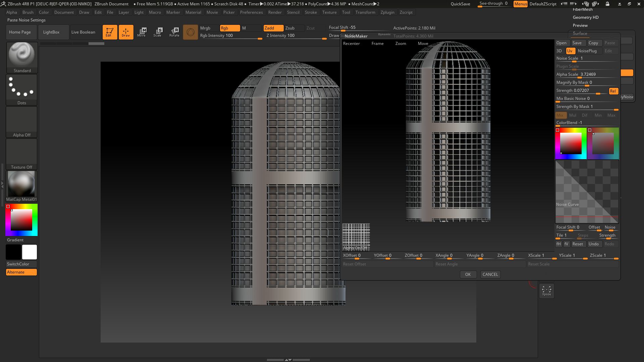Switch NoiseMaker to 3D mode
The height and width of the screenshot is (362, 644).
click(x=560, y=51)
